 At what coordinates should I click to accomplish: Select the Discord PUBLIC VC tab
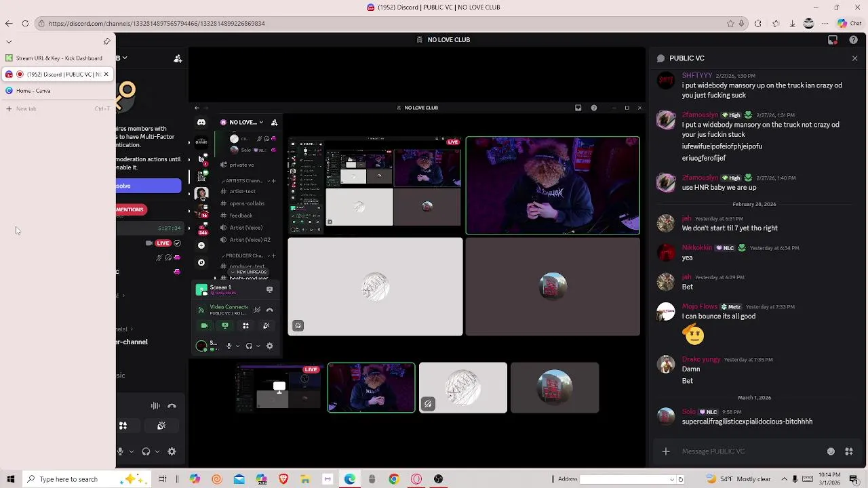[58, 75]
